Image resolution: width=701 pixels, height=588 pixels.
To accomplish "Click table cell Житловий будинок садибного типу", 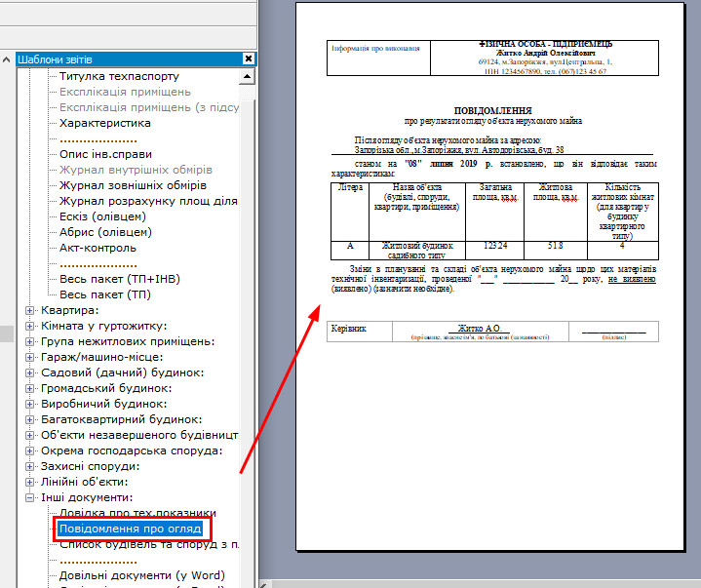I will coord(417,251).
